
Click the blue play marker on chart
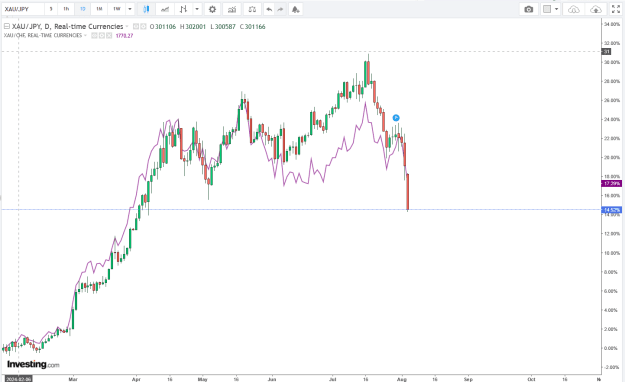396,118
